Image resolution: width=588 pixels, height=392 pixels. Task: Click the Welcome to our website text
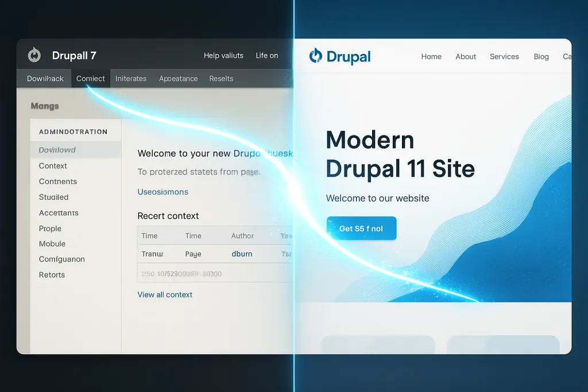pyautogui.click(x=377, y=198)
